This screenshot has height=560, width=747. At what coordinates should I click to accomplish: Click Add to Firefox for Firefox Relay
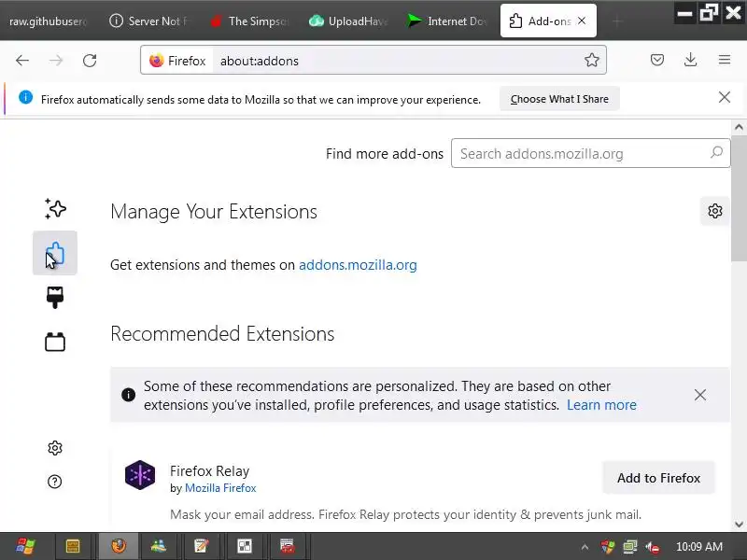658,478
